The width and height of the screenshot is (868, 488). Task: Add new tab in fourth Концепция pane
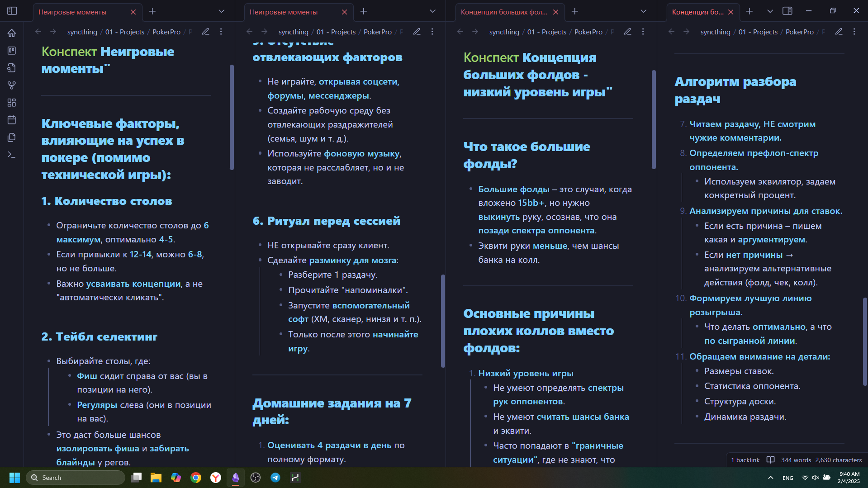(x=749, y=11)
